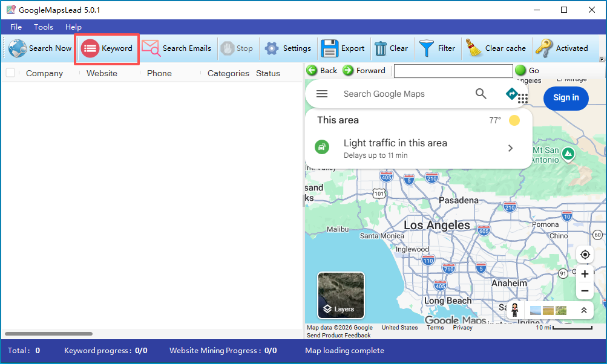Expand the light traffic details chevron
607x364 pixels.
click(510, 148)
